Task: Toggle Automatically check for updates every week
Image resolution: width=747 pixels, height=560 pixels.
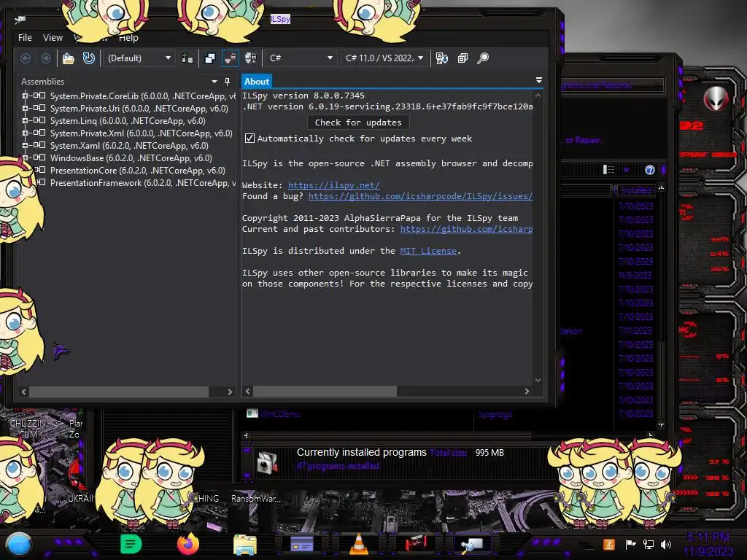Action: coord(249,139)
